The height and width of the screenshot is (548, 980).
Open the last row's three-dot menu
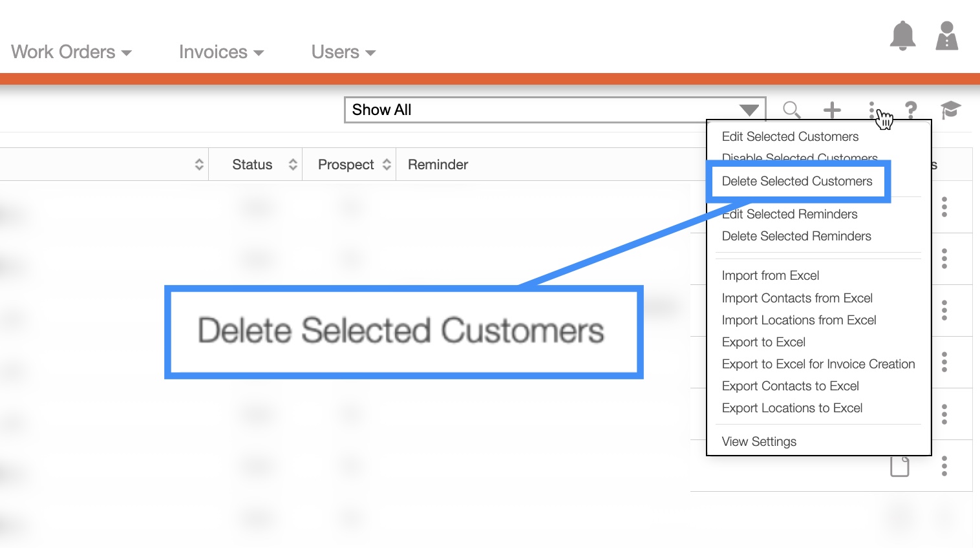click(944, 466)
